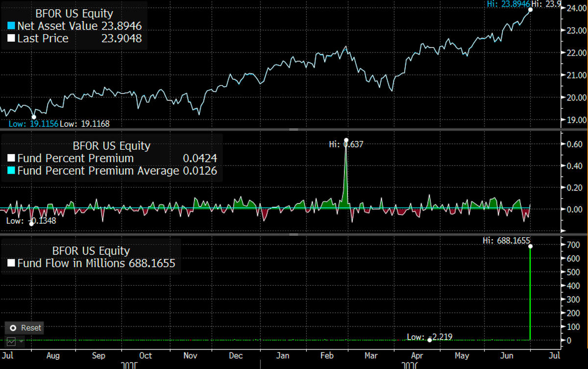This screenshot has height=369, width=588.
Task: Click the white Fund Percent Premium swatch
Action: [x=11, y=159]
